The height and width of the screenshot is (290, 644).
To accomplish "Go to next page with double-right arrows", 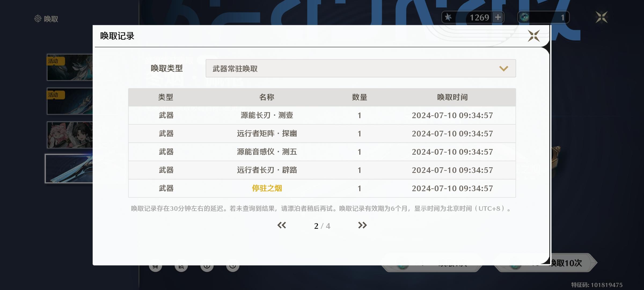I will tap(362, 225).
